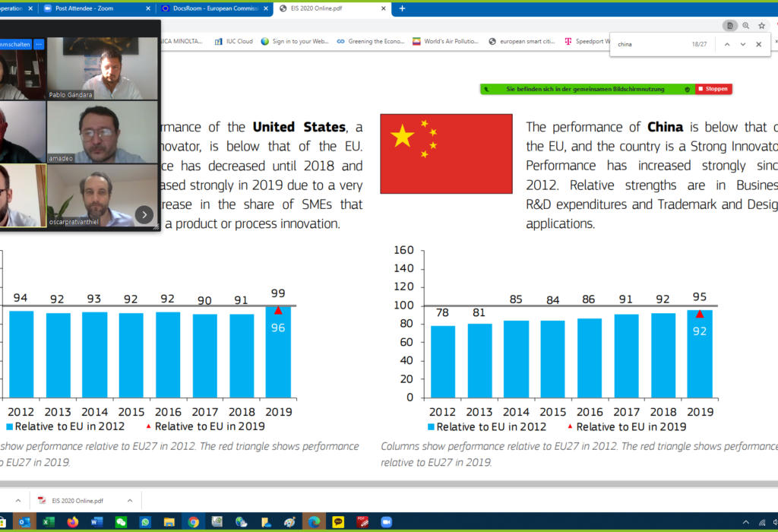The height and width of the screenshot is (532, 778).
Task: Click the blue More options icon in Zoom panel
Action: tap(40, 44)
